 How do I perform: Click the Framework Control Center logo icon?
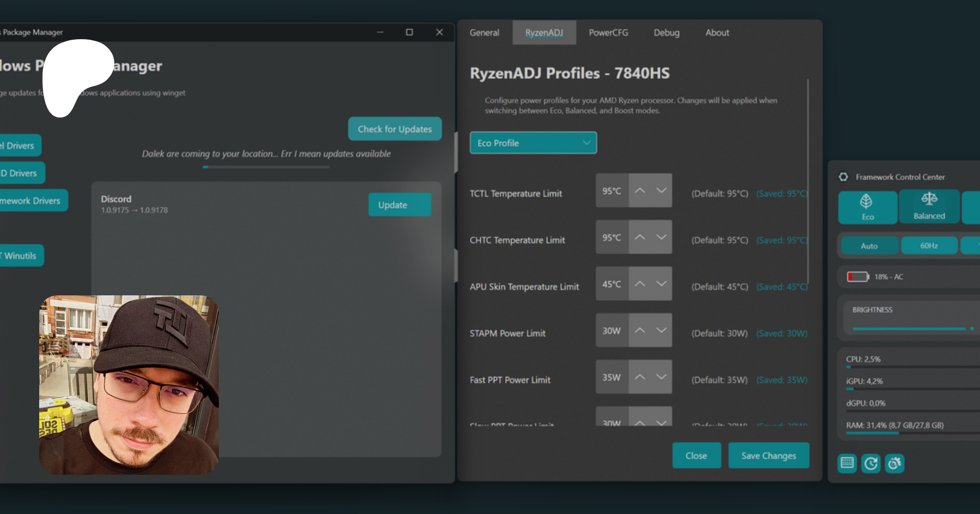[843, 177]
